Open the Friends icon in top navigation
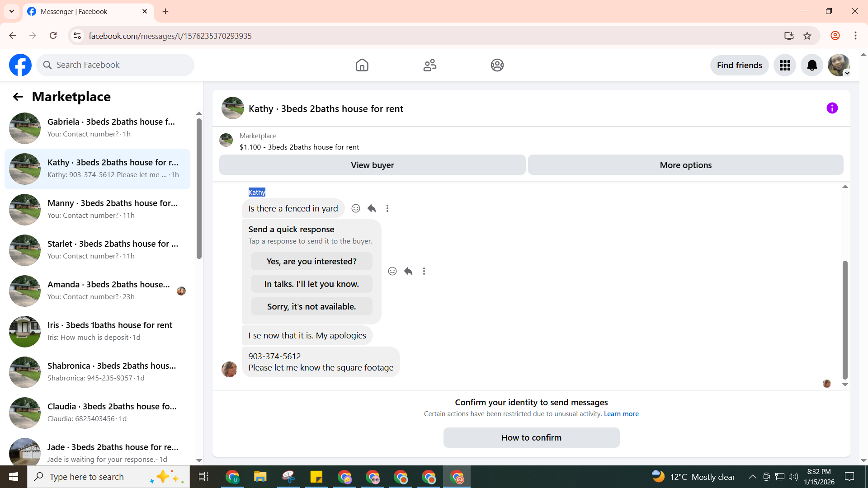This screenshot has width=868, height=488. point(429,65)
